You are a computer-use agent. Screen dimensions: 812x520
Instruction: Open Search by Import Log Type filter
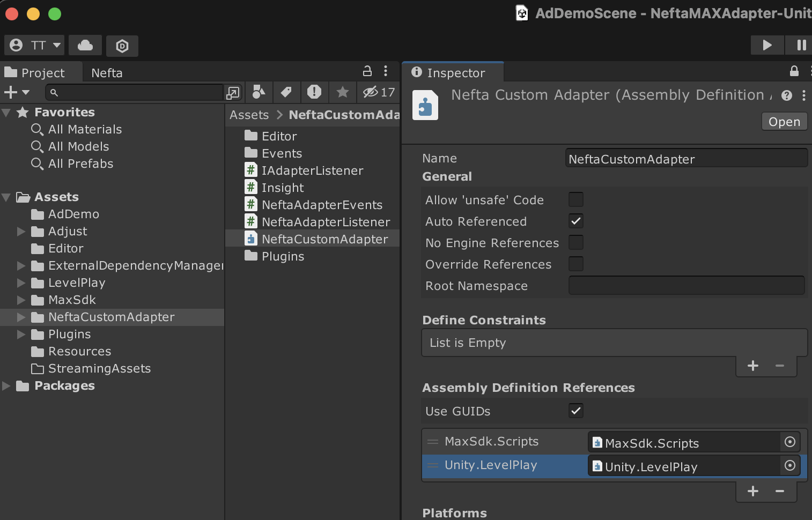click(314, 92)
